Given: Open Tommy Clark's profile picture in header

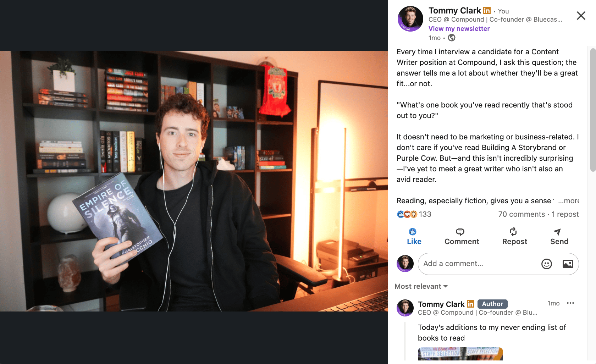Looking at the screenshot, I should (410, 19).
